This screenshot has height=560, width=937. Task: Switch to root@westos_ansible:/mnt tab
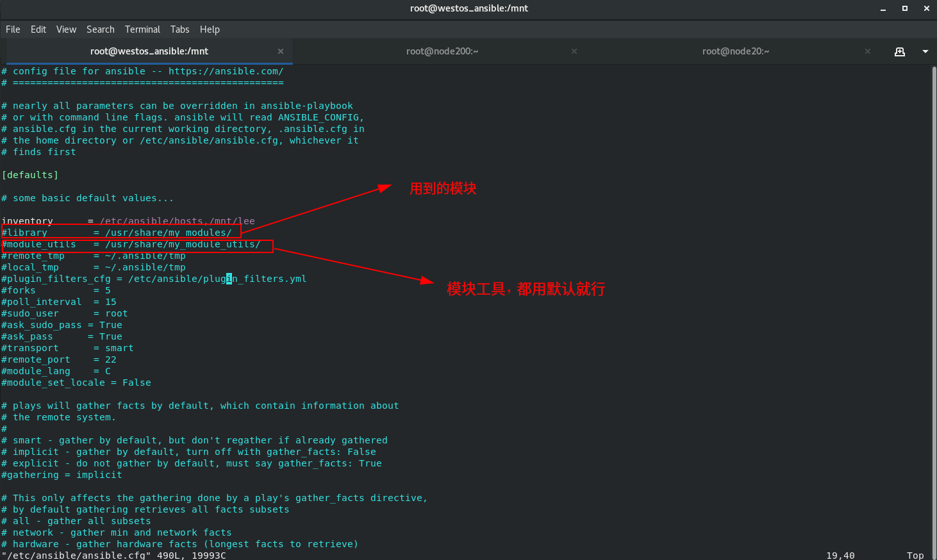149,51
